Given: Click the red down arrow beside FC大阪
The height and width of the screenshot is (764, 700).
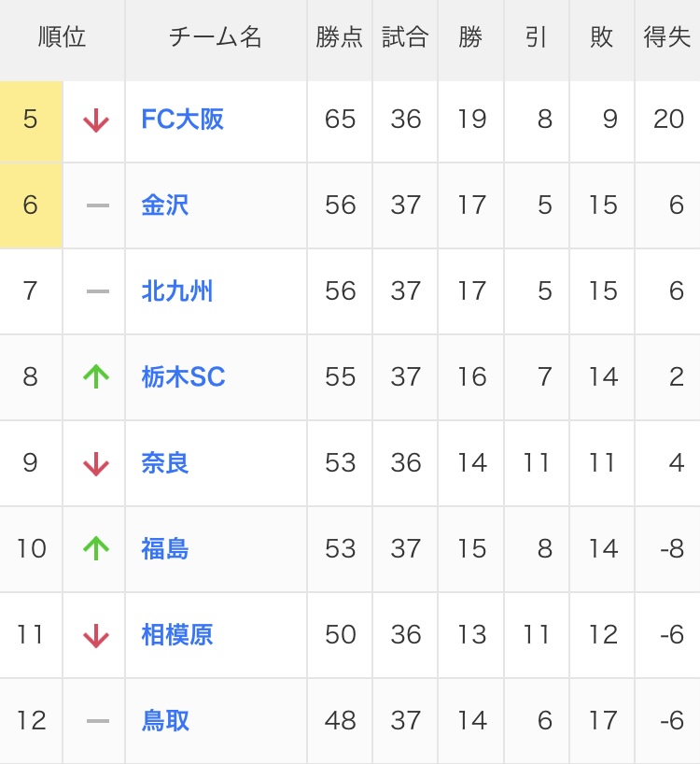Looking at the screenshot, I should [96, 120].
